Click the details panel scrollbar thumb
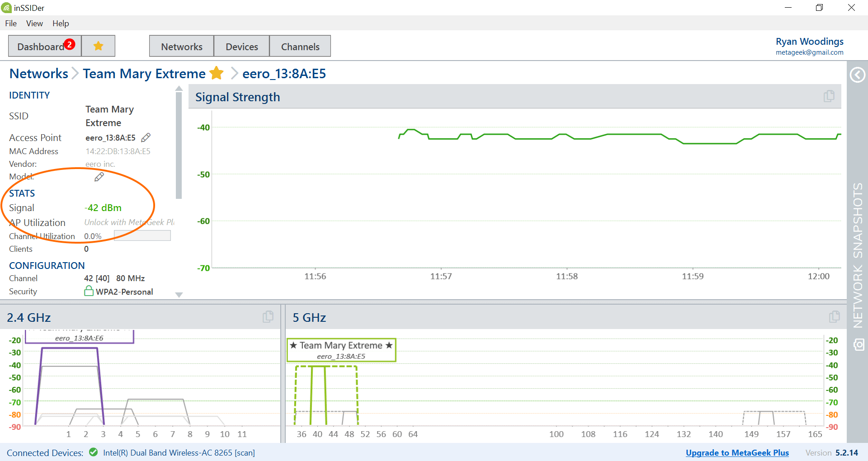Viewport: 868px width, 461px height. pos(179,146)
